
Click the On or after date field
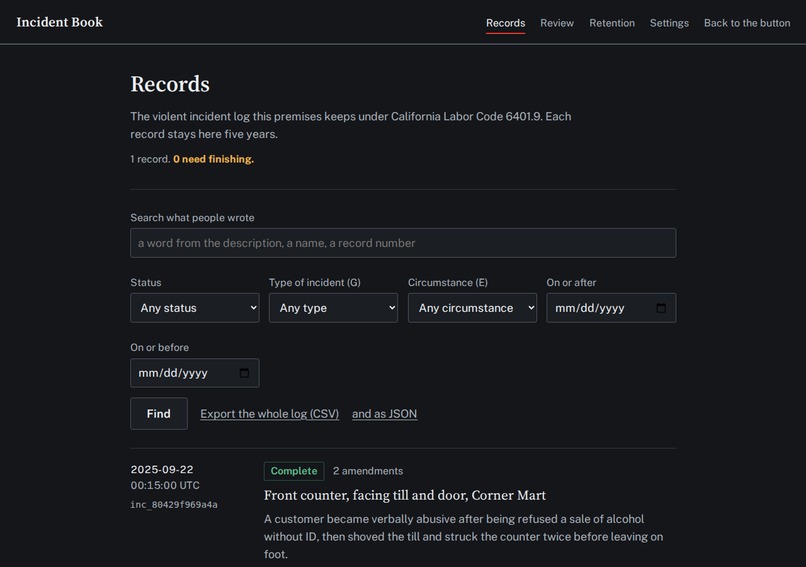[611, 308]
